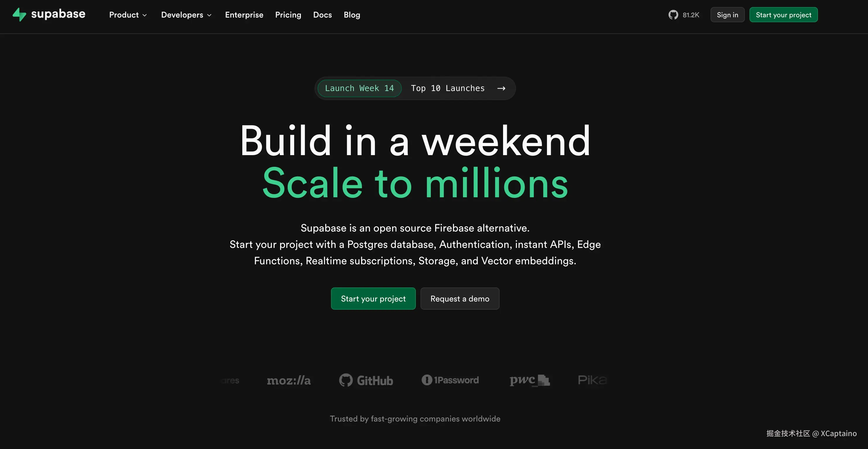Visit the Blog from the navbar
The width and height of the screenshot is (868, 449).
point(352,15)
